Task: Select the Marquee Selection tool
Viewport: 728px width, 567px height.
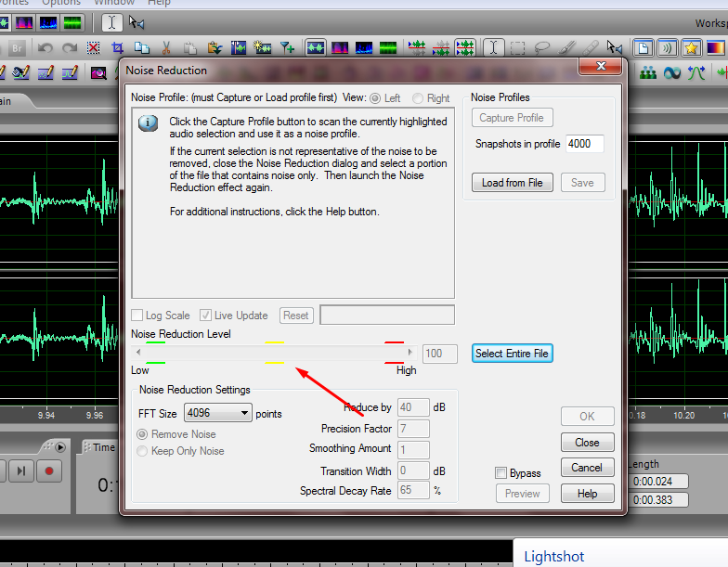Action: [517, 48]
